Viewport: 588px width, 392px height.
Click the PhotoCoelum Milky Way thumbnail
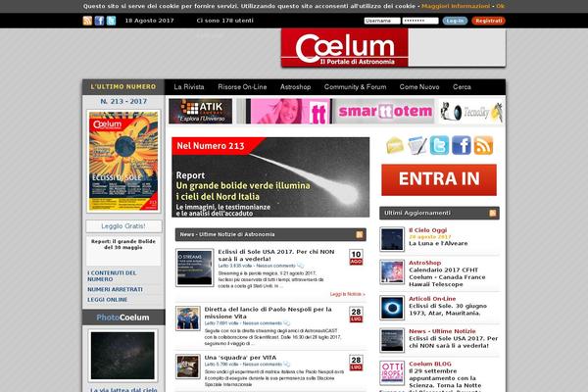point(123,355)
